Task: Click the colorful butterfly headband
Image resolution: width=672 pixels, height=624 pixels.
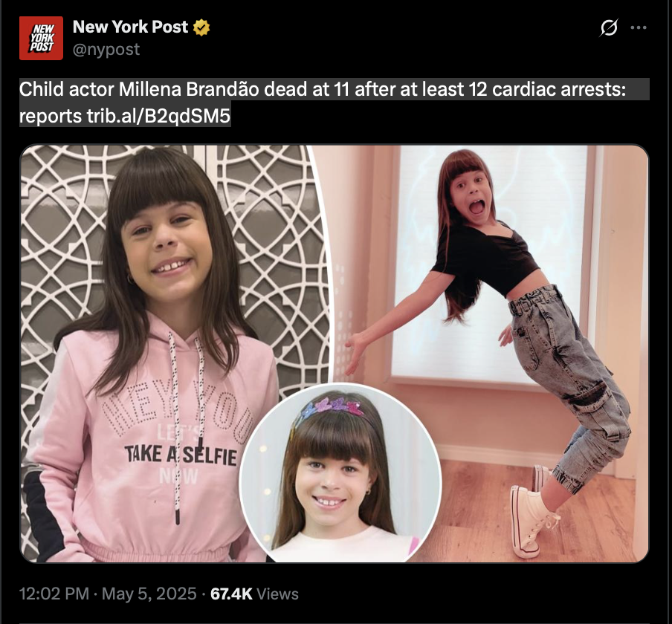Action: 332,408
